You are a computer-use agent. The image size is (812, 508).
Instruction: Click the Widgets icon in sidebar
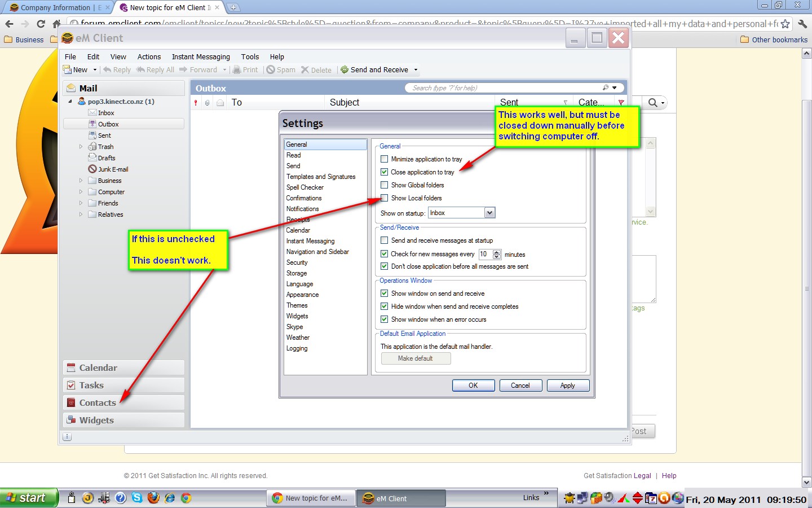(x=71, y=420)
